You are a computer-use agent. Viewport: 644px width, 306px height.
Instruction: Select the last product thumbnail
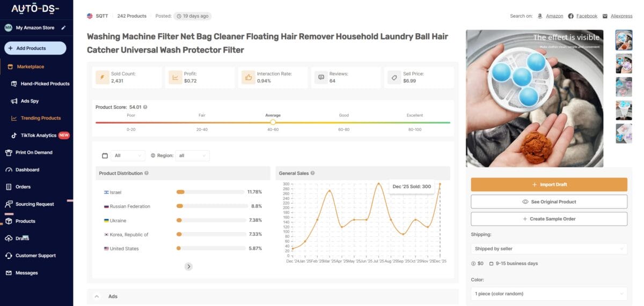click(624, 133)
